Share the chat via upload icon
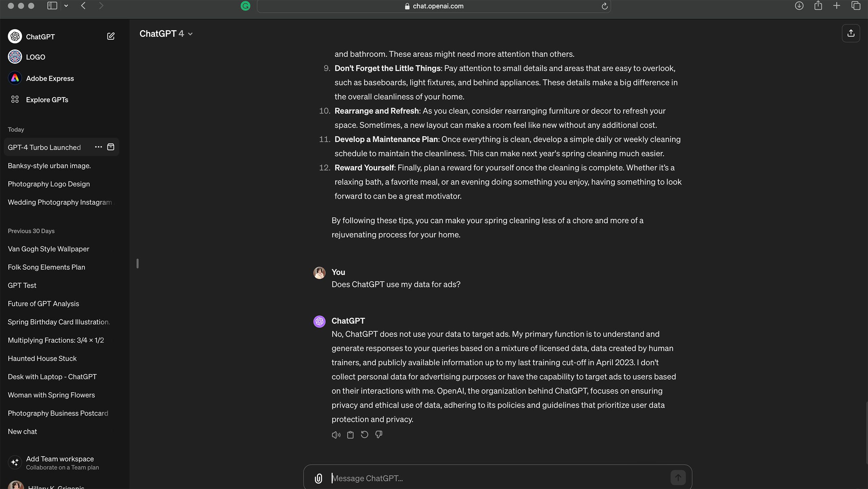The image size is (868, 489). pos(851,33)
